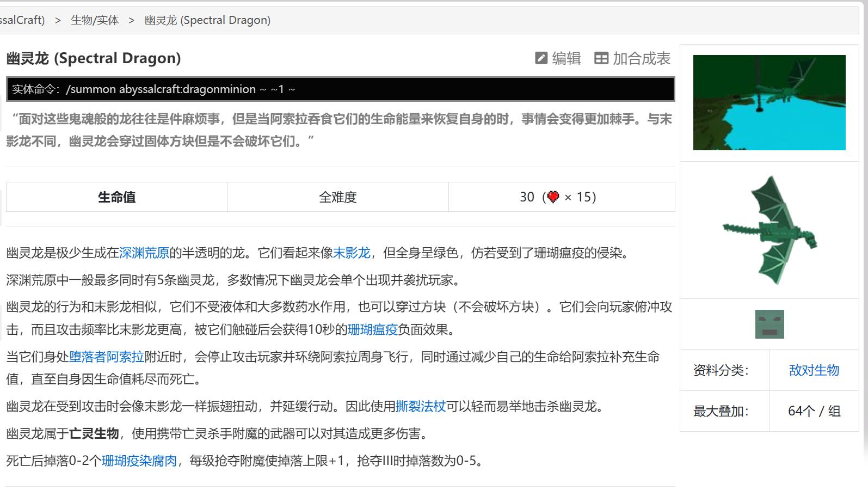This screenshot has width=868, height=490.
Task: Click the summon command box
Action: point(340,89)
